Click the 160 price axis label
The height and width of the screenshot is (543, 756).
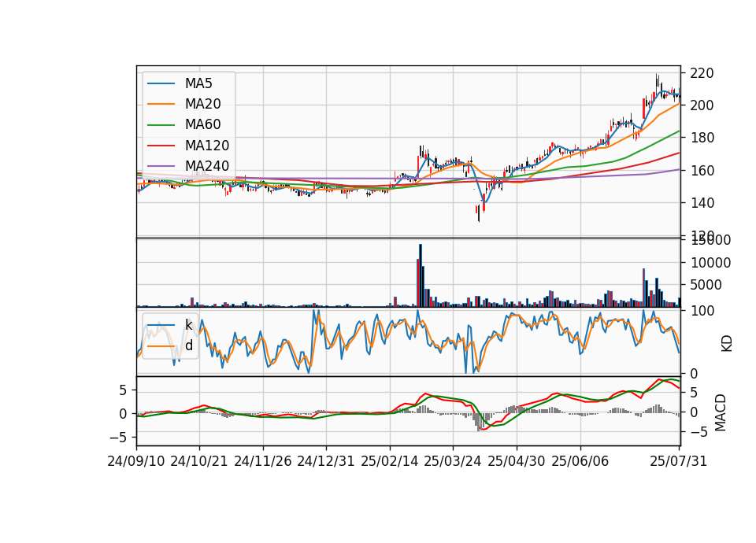[702, 171]
